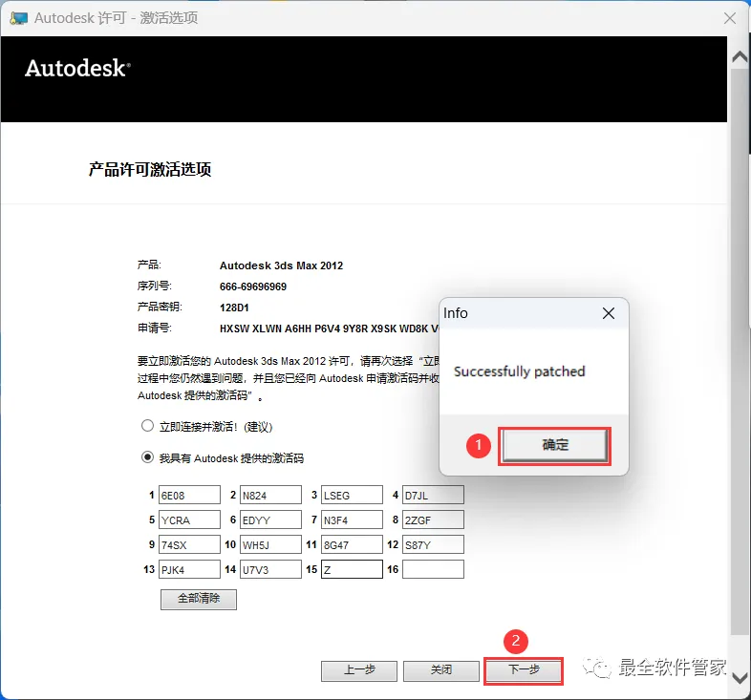
Task: Click request code starting with HXSW XLWN
Action: click(x=329, y=329)
